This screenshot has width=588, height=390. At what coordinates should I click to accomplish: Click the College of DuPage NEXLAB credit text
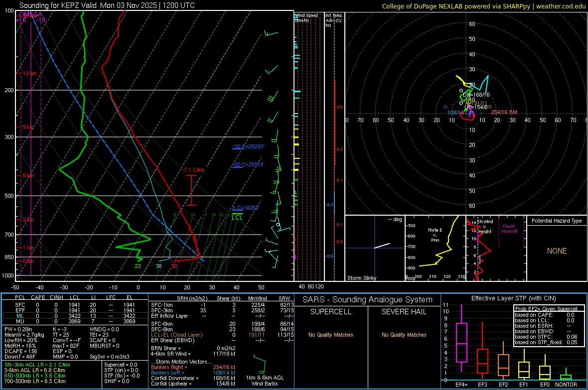483,6
